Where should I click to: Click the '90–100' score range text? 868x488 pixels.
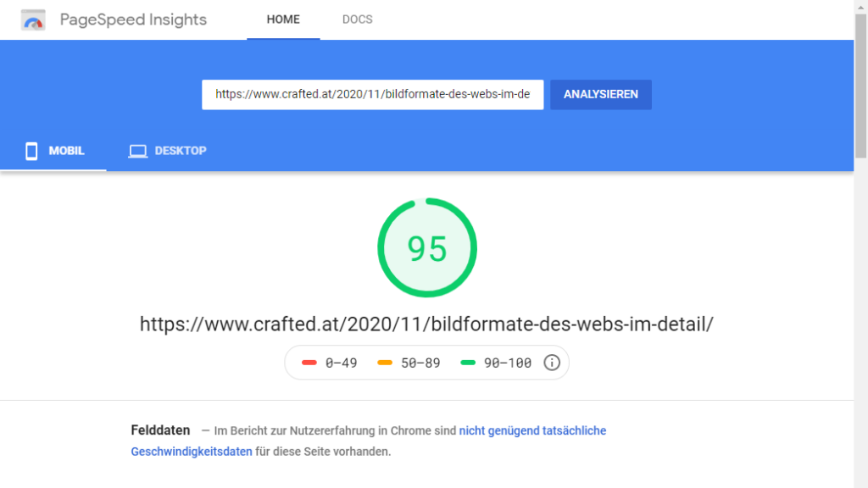point(508,363)
